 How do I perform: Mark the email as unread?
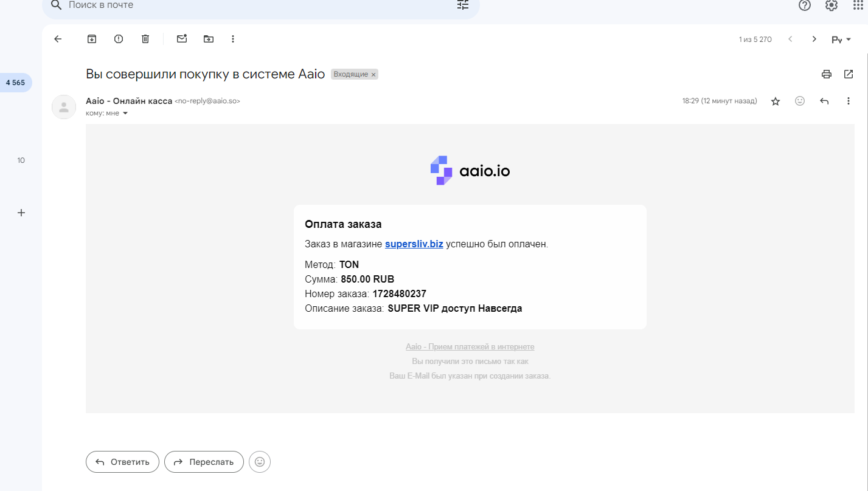tap(182, 39)
